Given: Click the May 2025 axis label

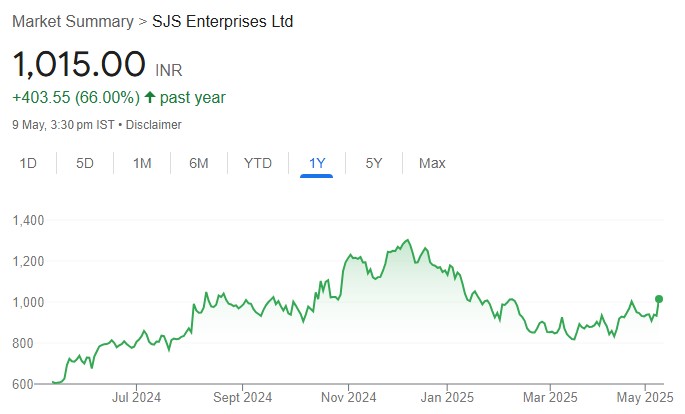Looking at the screenshot, I should click(640, 396).
